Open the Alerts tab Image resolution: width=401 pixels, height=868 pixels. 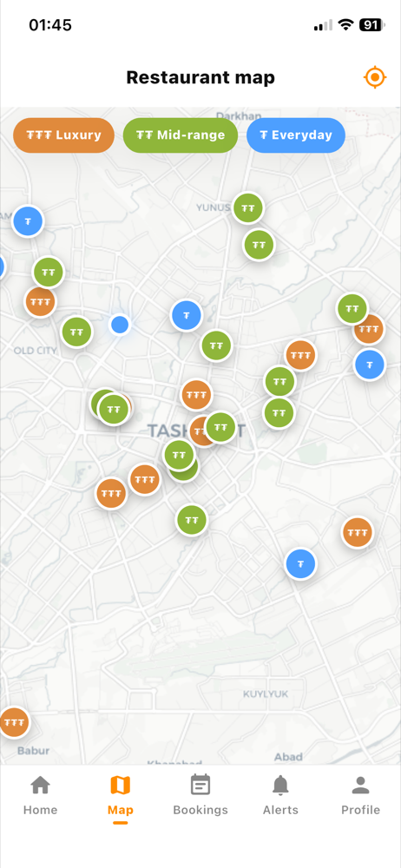click(x=281, y=795)
